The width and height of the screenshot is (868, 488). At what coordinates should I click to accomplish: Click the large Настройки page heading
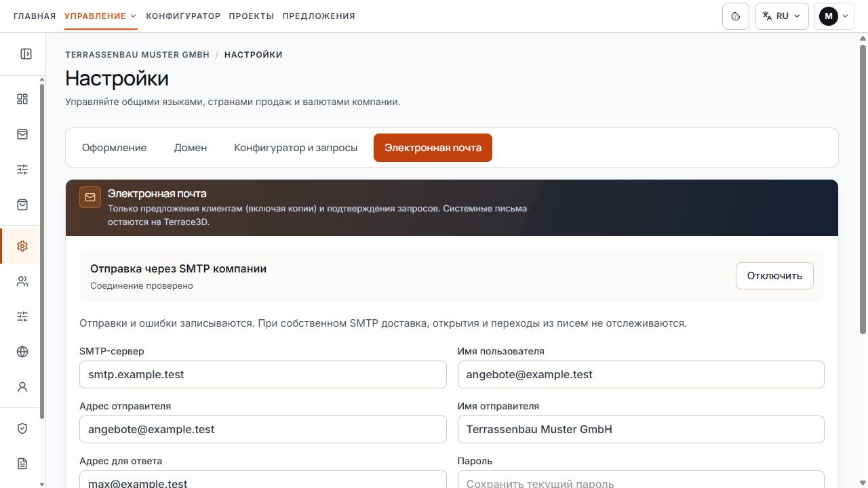[117, 78]
